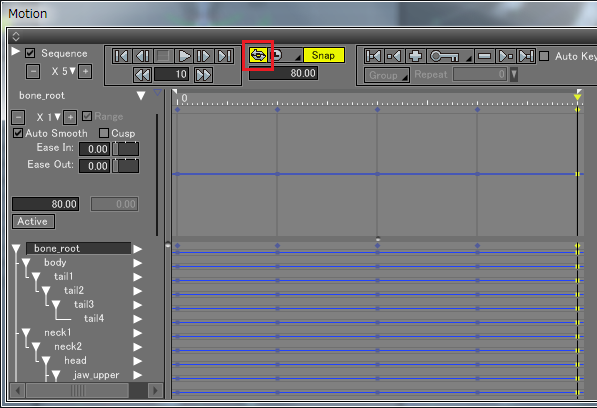
Task: Play the motion sequence forward
Action: [x=184, y=56]
